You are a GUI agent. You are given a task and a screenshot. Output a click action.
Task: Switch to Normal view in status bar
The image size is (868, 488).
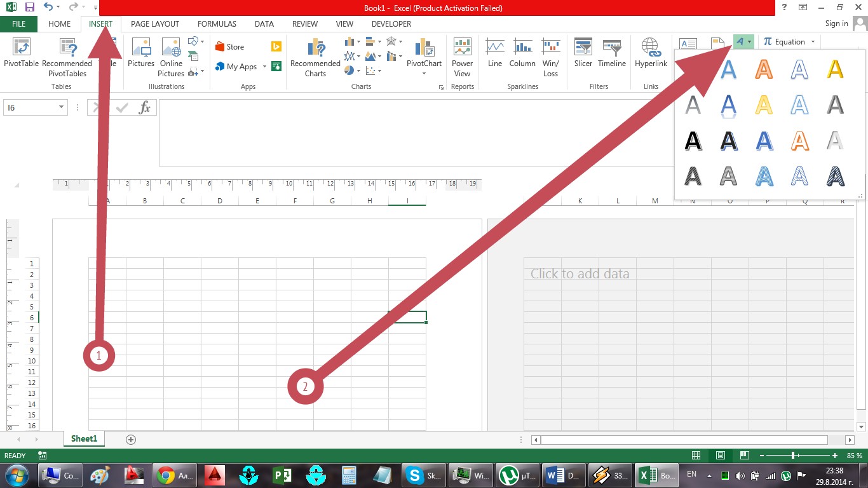pyautogui.click(x=696, y=456)
